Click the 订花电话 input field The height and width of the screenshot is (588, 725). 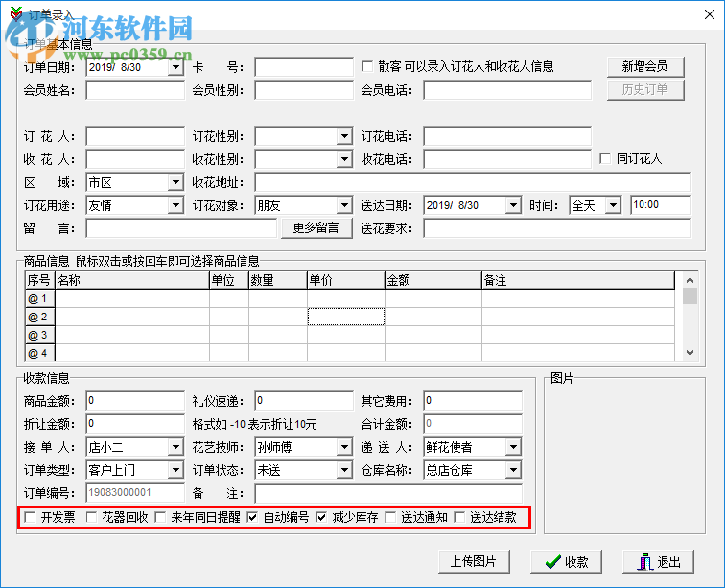(x=507, y=136)
